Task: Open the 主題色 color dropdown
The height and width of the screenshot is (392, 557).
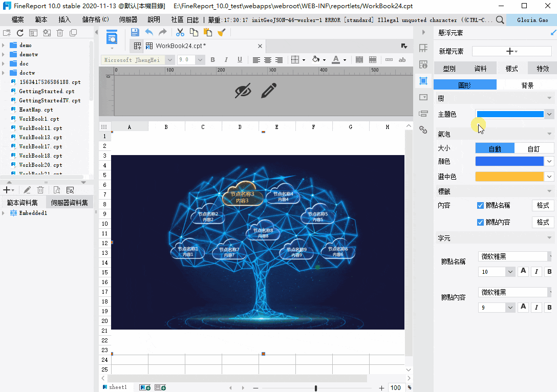Action: pyautogui.click(x=549, y=114)
